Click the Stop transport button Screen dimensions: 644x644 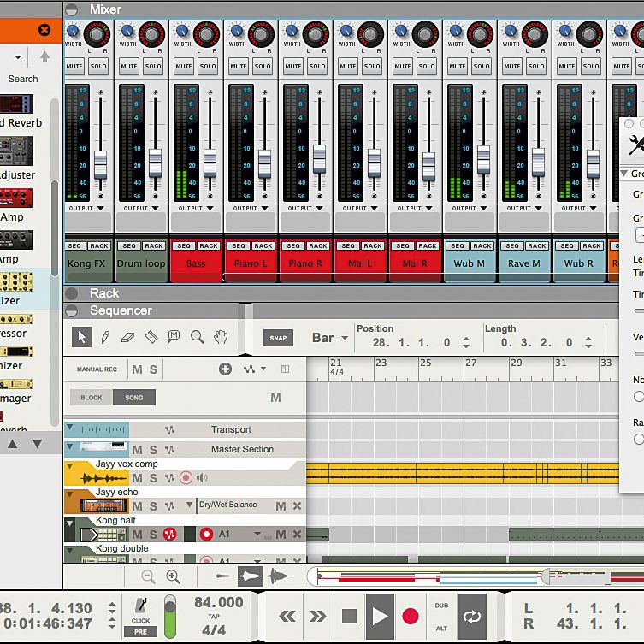pos(349,616)
